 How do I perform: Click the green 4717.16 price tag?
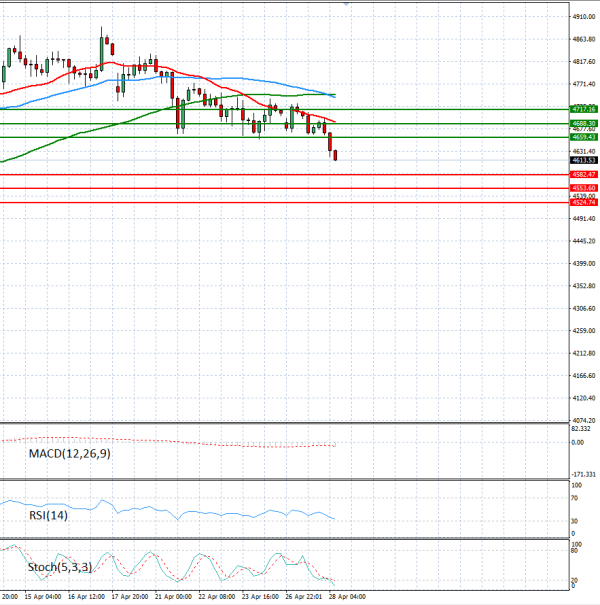(584, 108)
